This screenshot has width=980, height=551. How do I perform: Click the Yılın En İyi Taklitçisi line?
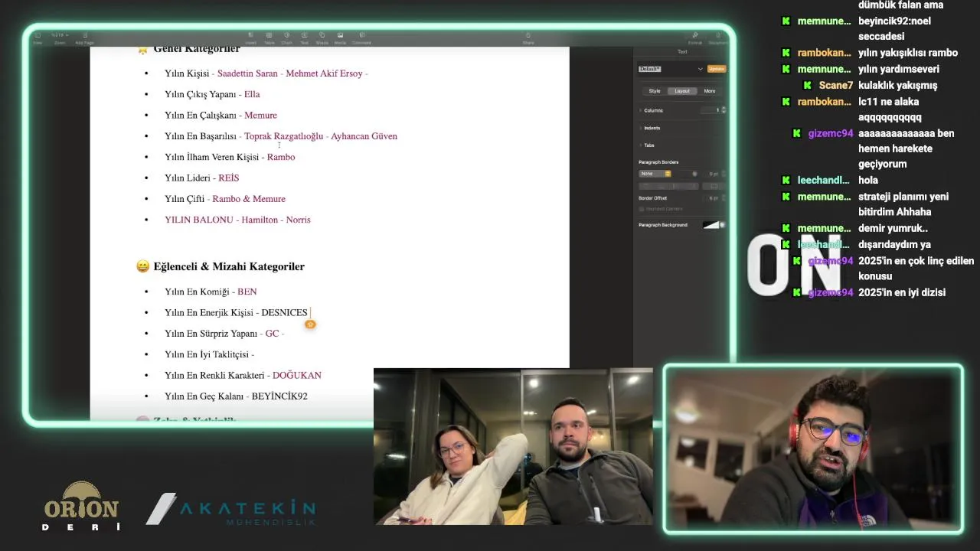(x=209, y=354)
